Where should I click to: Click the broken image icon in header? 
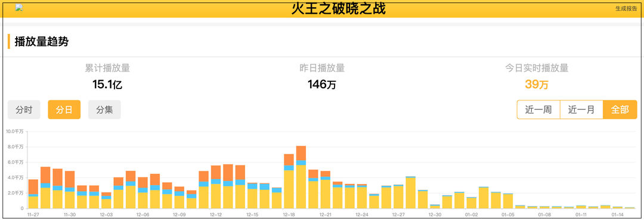(x=19, y=8)
